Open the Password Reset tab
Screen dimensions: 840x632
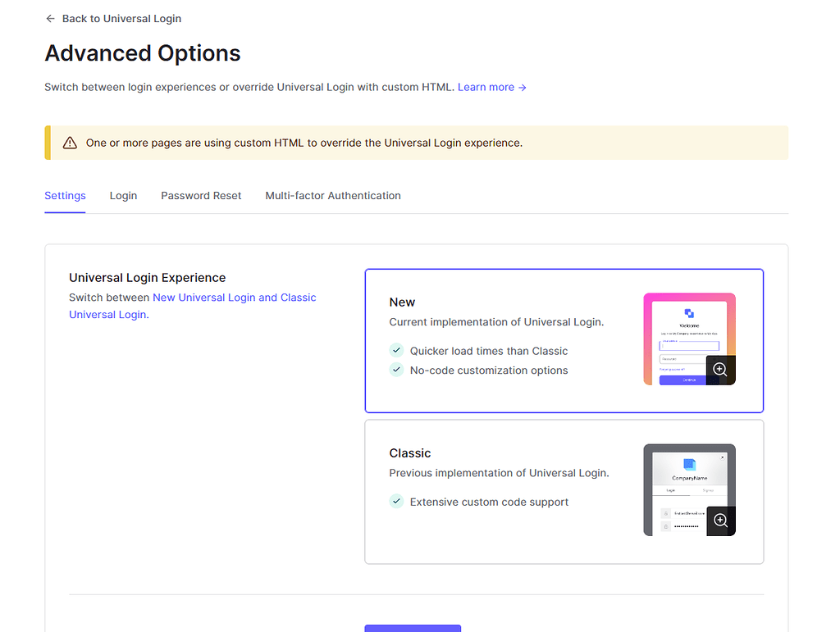[x=201, y=196]
